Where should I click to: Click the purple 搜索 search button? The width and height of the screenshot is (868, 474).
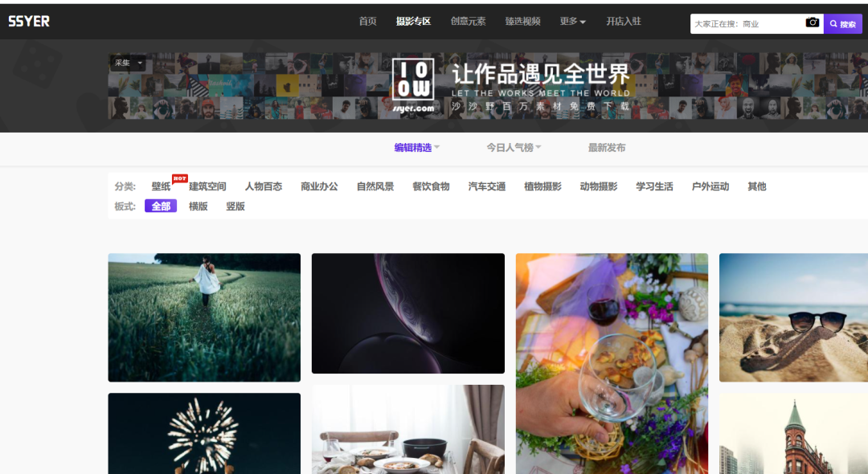pyautogui.click(x=843, y=24)
